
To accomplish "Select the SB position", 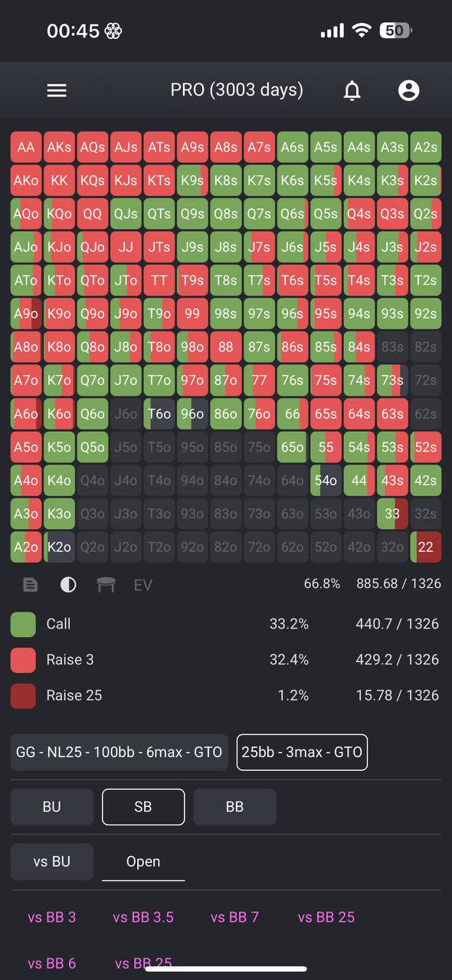I will pyautogui.click(x=143, y=807).
